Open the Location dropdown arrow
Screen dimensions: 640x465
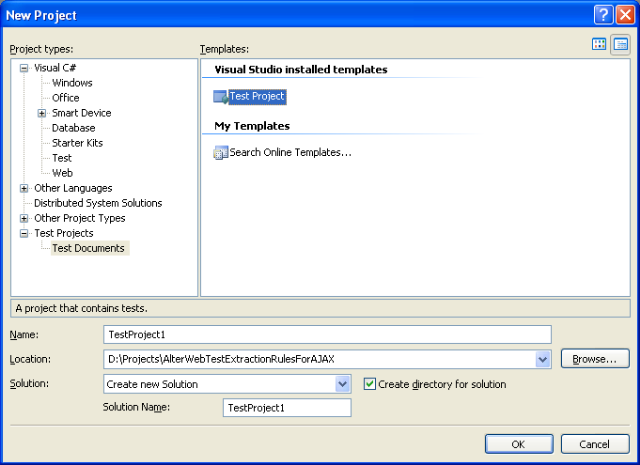(x=542, y=359)
